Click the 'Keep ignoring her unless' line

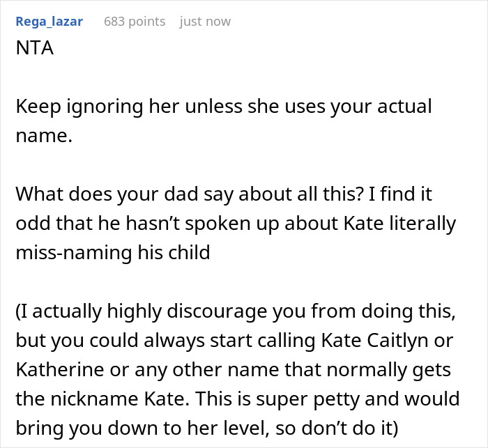(x=224, y=107)
